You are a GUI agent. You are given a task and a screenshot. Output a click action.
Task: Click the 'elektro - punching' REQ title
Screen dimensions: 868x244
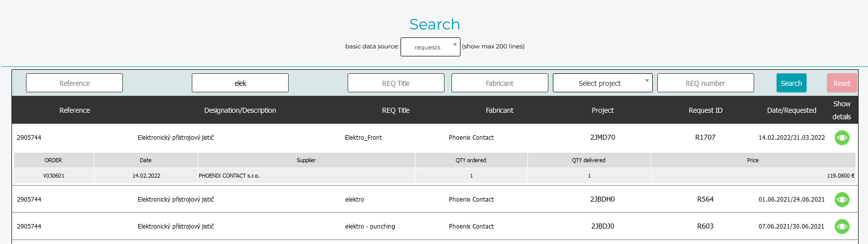coord(370,227)
